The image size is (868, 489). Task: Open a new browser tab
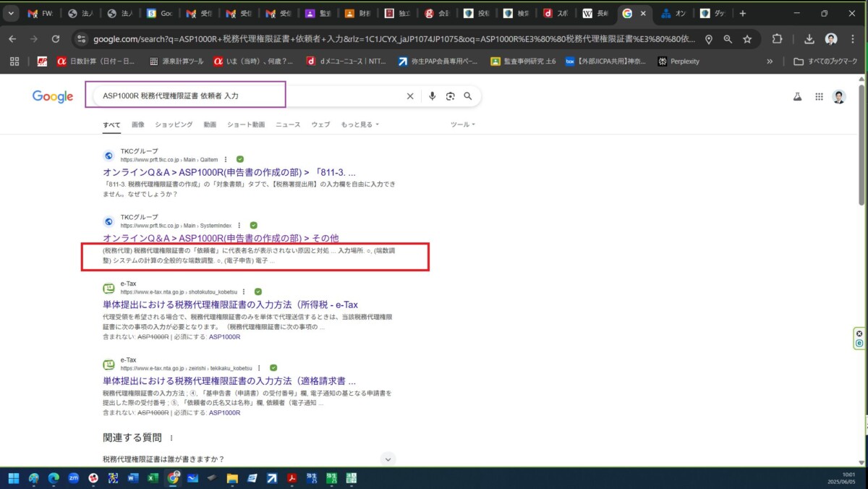click(x=743, y=13)
